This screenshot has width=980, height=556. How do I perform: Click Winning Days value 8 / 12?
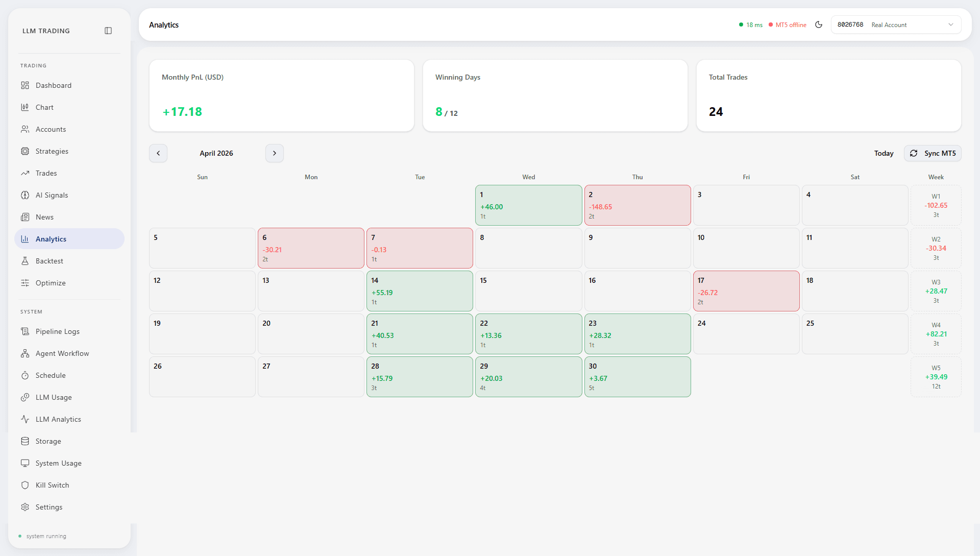447,112
